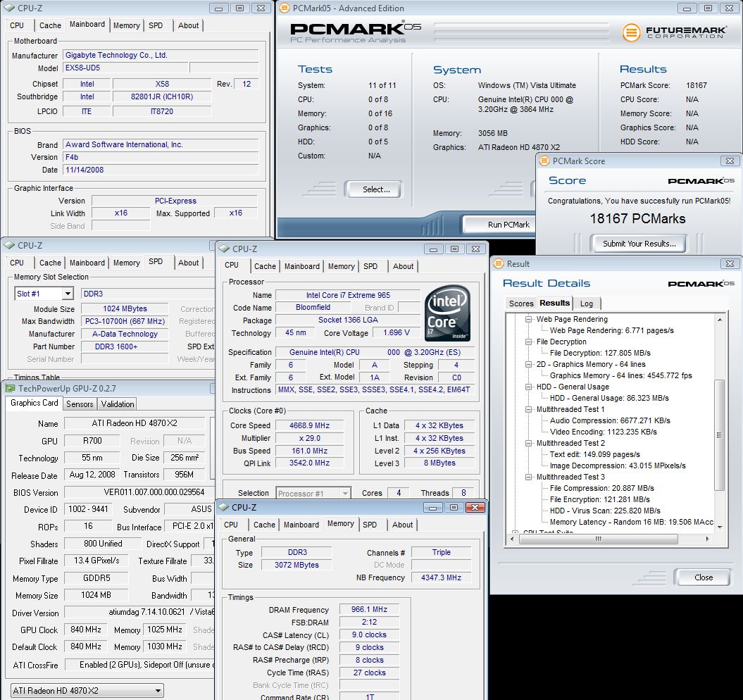The image size is (743, 700).
Task: Click the Threads count value 8
Action: [463, 493]
